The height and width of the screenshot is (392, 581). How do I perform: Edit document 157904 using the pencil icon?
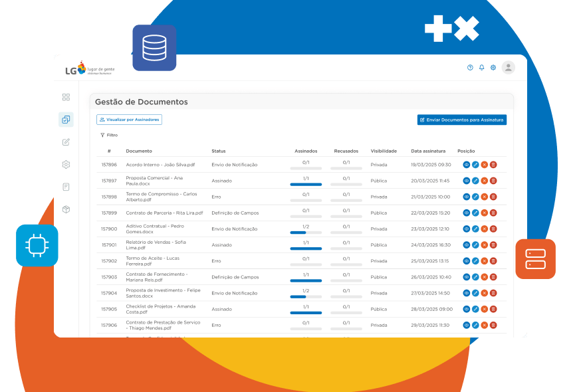[x=475, y=293]
